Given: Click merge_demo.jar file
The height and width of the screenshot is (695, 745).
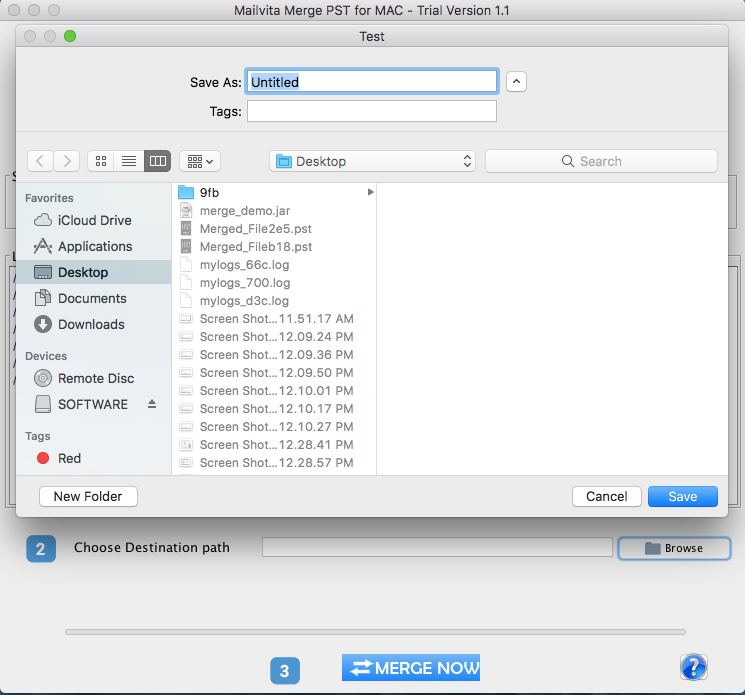Looking at the screenshot, I should 276,210.
